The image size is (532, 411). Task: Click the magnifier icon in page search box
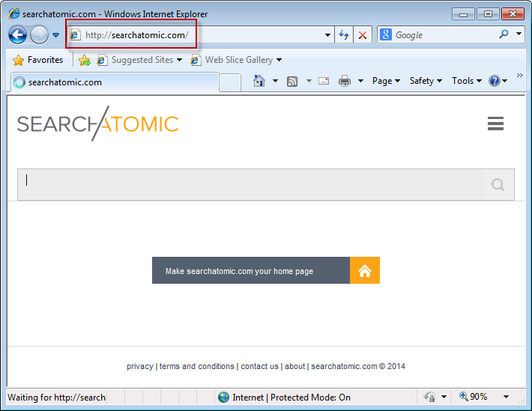pos(498,185)
